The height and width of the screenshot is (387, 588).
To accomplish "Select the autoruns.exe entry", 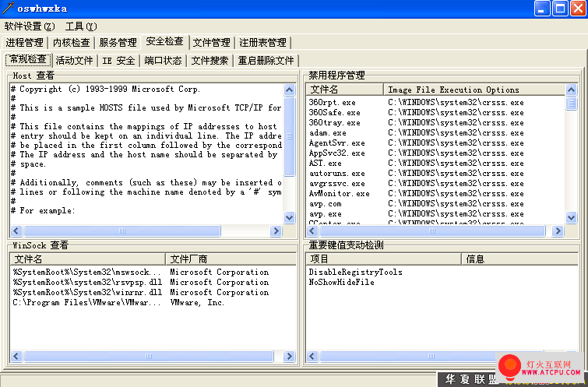I will 435,173.
